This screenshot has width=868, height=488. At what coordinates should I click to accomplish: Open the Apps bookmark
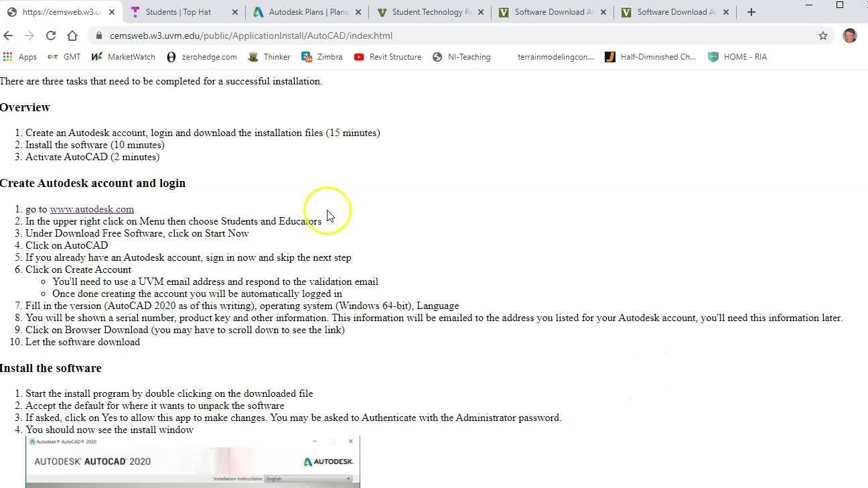[x=19, y=57]
